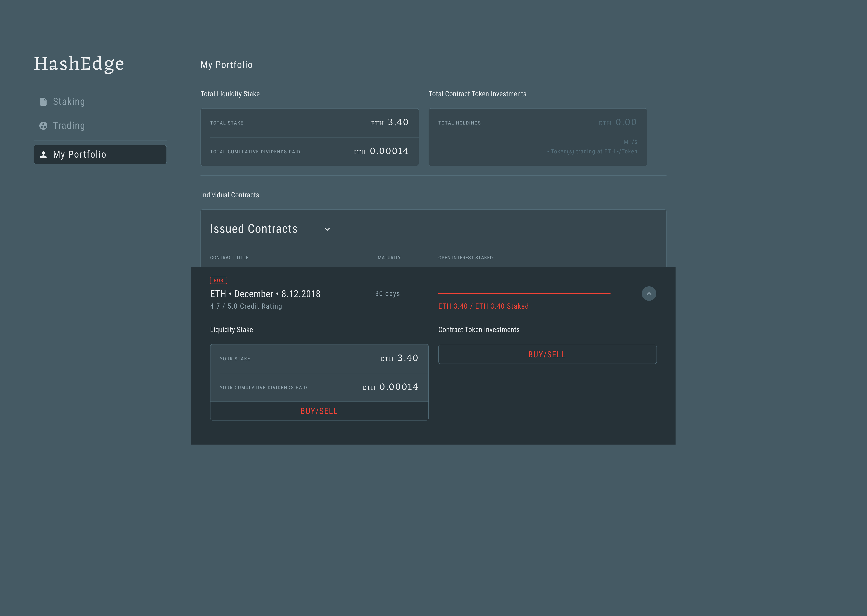The width and height of the screenshot is (867, 616).
Task: Click the Maturity column header
Action: point(389,257)
